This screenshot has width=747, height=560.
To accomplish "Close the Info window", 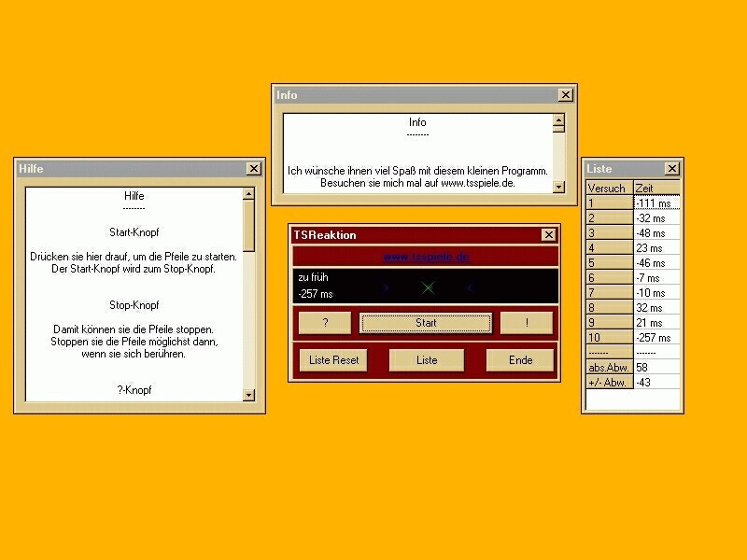I will click(x=566, y=95).
